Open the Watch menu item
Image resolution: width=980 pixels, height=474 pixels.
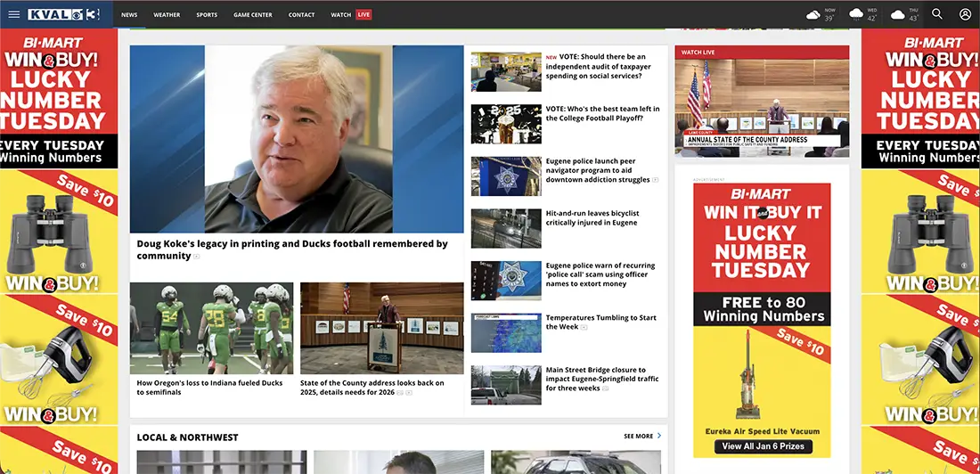(x=340, y=14)
